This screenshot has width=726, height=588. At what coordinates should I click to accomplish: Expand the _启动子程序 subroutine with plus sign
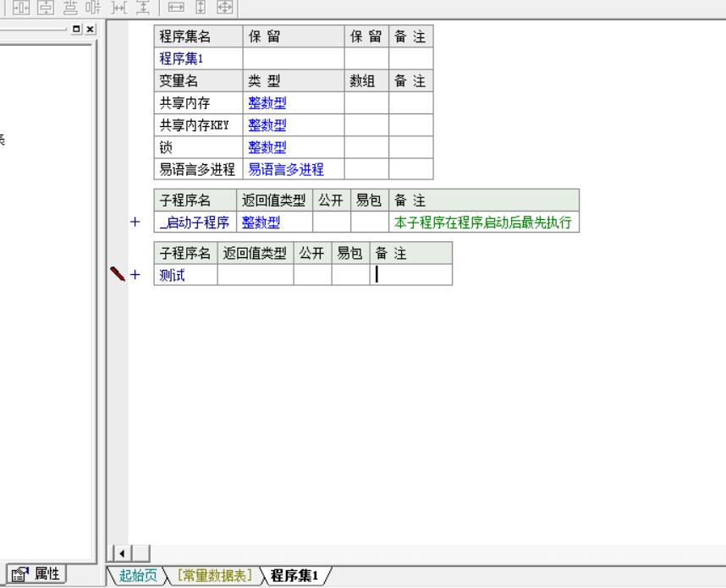[135, 222]
